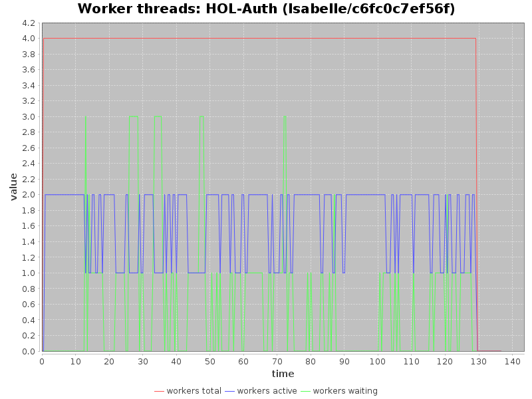
Task: Click the "time" x-axis label
Action: click(283, 374)
